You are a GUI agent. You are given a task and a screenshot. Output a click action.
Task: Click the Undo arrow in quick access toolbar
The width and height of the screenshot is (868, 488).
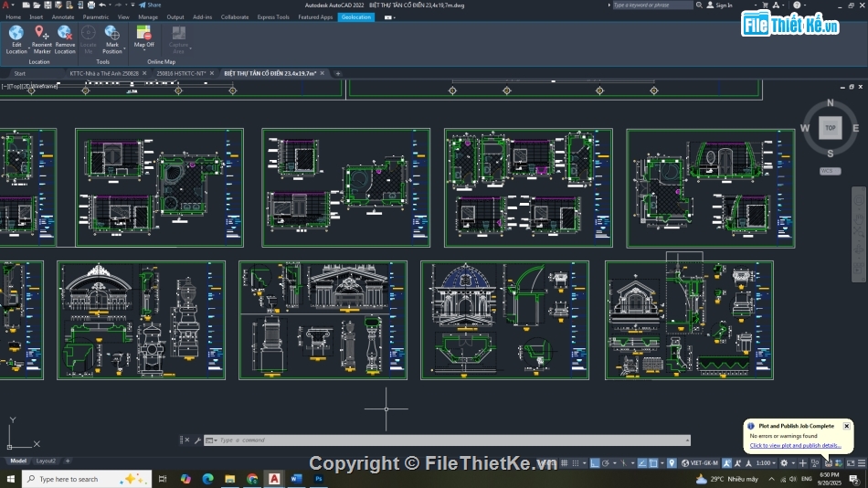coord(104,5)
